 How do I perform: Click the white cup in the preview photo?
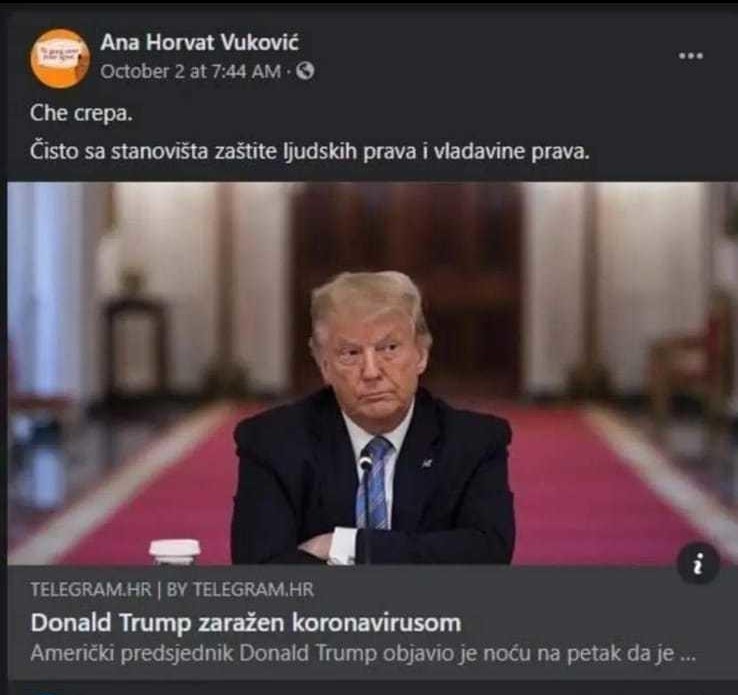175,551
